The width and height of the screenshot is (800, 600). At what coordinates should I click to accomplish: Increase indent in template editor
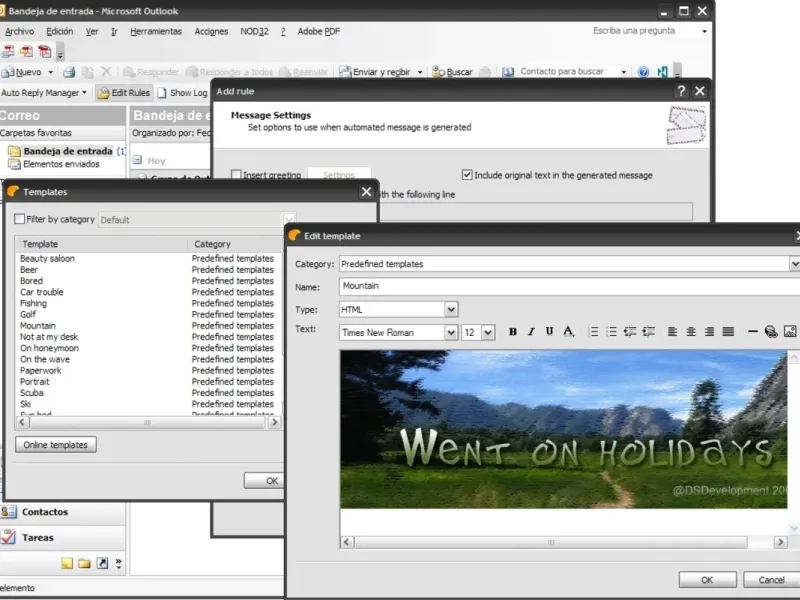(648, 332)
